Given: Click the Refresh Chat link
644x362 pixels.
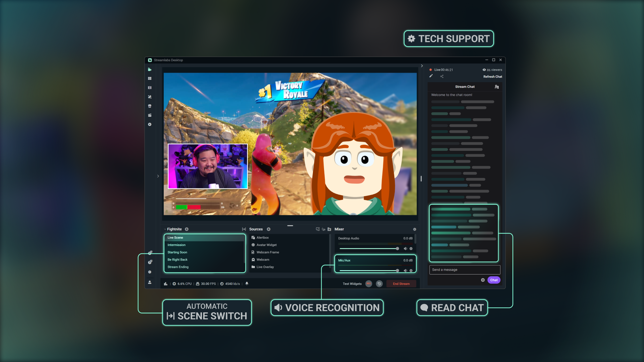Looking at the screenshot, I should point(492,77).
